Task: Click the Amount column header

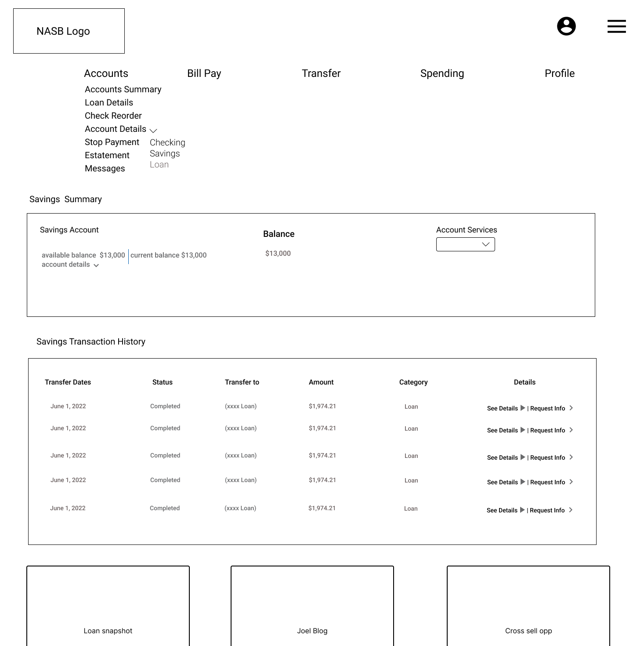Action: [321, 382]
